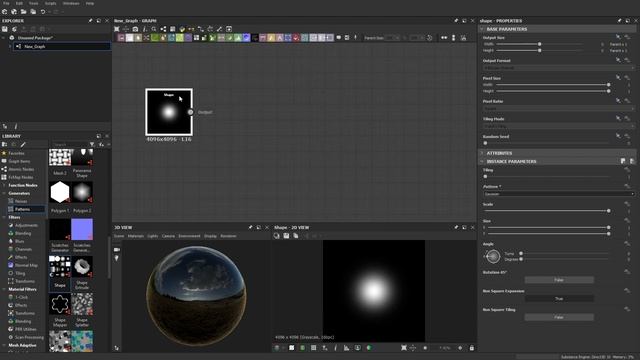Viewport: 640px width, 360px height.
Task: Select Normal Map filter category in Library
Action: (26, 265)
